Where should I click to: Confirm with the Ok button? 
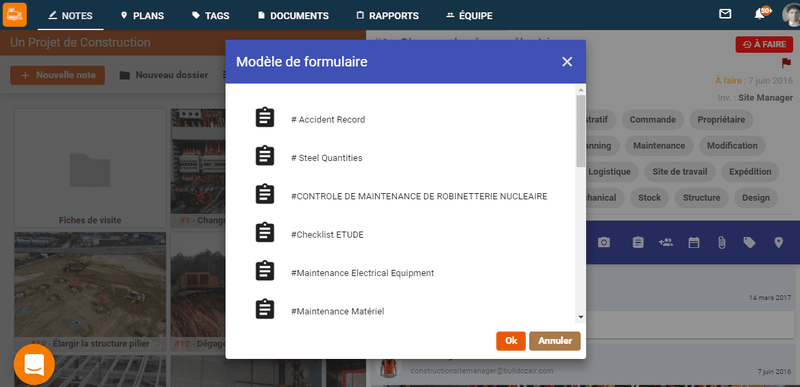[511, 341]
